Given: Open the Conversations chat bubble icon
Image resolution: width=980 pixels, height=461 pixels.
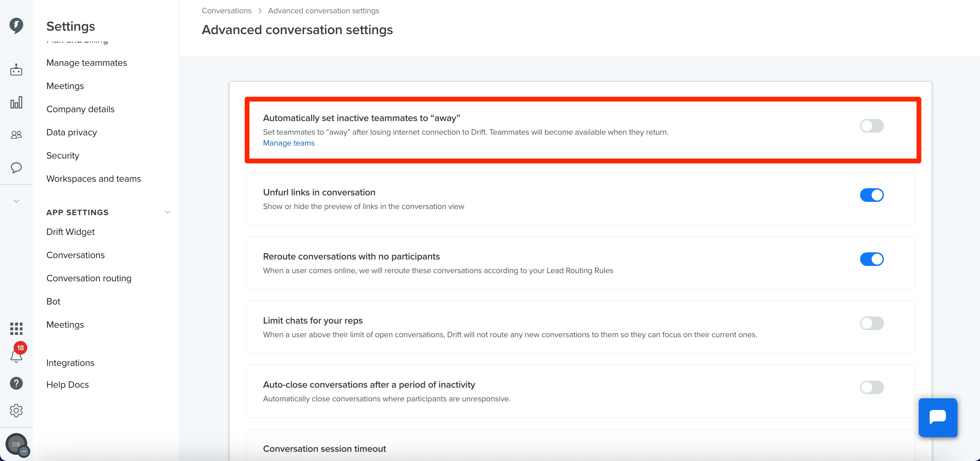Looking at the screenshot, I should pyautogui.click(x=16, y=167).
